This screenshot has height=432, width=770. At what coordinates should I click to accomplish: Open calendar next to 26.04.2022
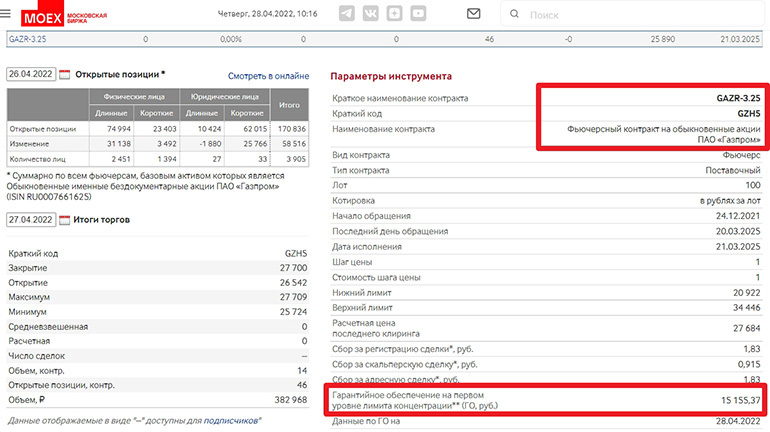click(x=65, y=75)
